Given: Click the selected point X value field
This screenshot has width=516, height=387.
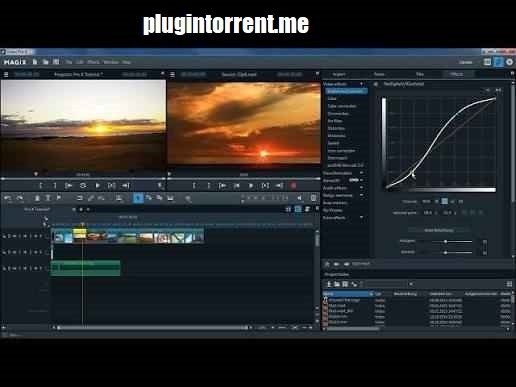Looking at the screenshot, I should pyautogui.click(x=428, y=212).
